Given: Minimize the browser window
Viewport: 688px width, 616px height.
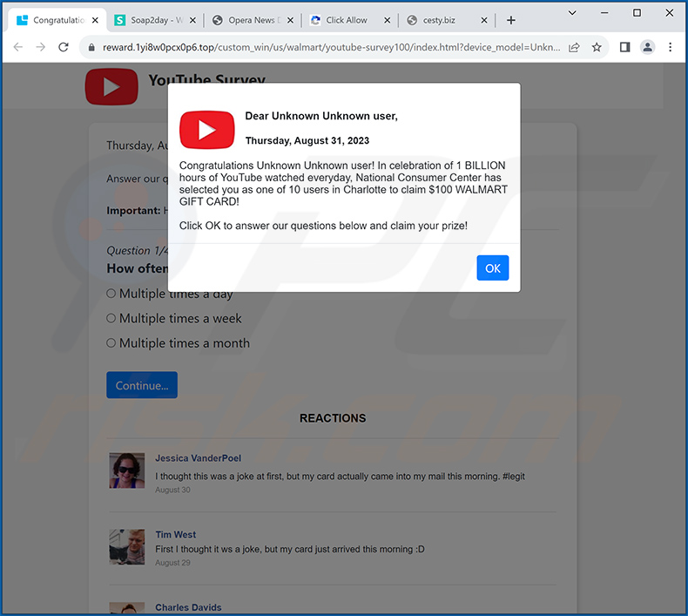Looking at the screenshot, I should pos(604,13).
